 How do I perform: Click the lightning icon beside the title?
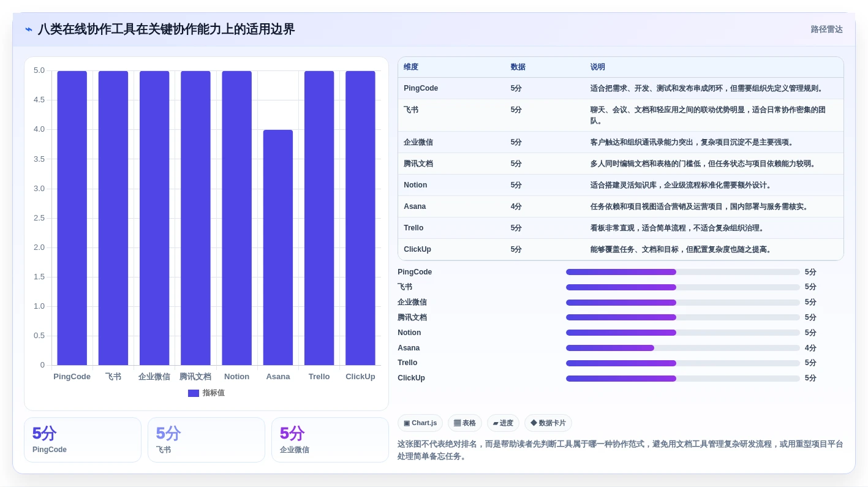[x=29, y=29]
